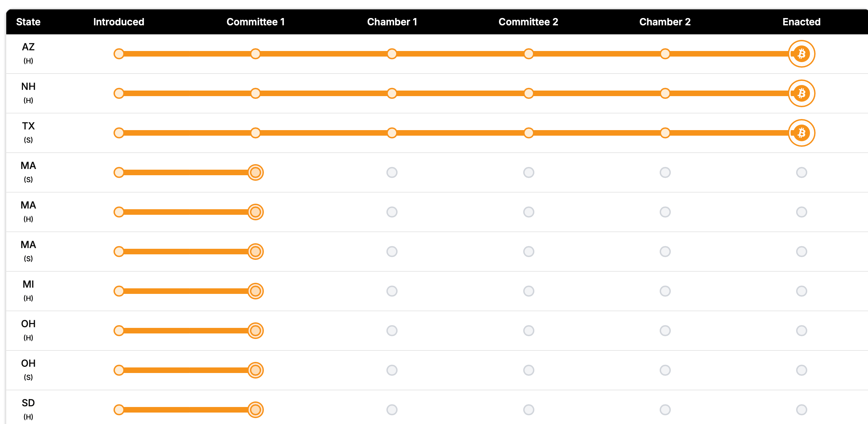Click TX progress bar between Chamber 2 and Enacted

tap(729, 133)
